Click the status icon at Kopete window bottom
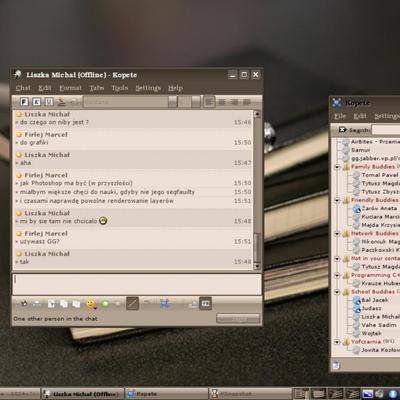 (336, 365)
